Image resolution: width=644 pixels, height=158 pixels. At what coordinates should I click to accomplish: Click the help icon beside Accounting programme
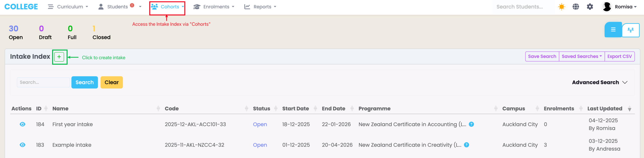click(x=471, y=124)
